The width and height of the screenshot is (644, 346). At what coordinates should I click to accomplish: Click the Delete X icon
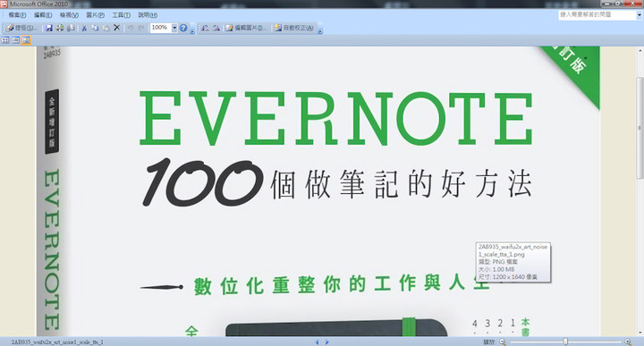[116, 28]
